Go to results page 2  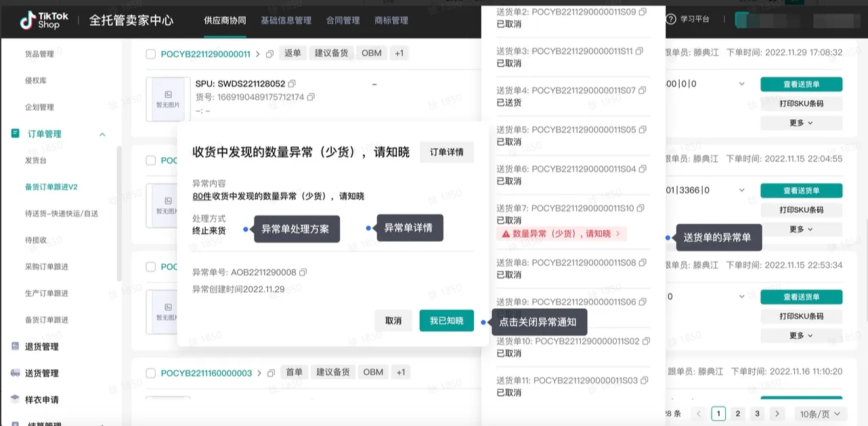pyautogui.click(x=738, y=413)
